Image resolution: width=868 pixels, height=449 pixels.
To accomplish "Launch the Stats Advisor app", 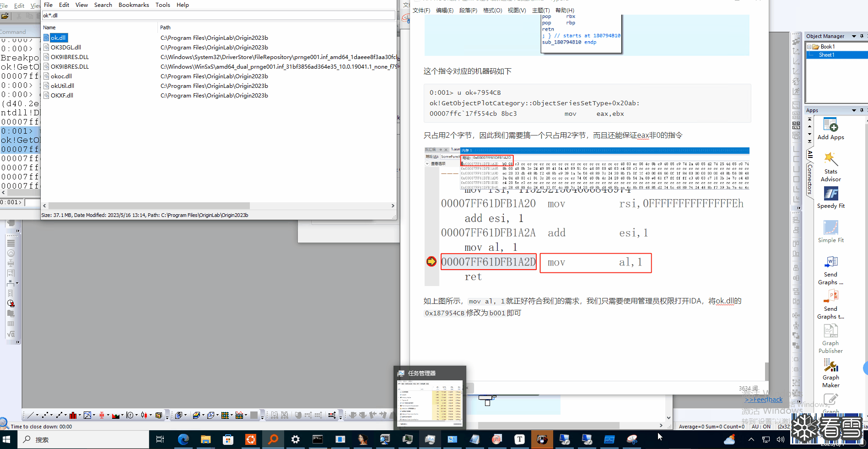I will tap(830, 167).
